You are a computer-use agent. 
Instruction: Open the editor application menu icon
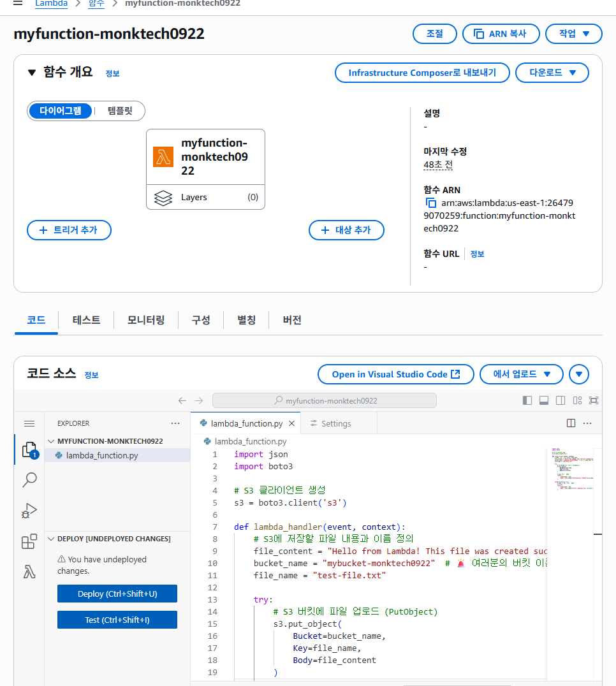(29, 423)
